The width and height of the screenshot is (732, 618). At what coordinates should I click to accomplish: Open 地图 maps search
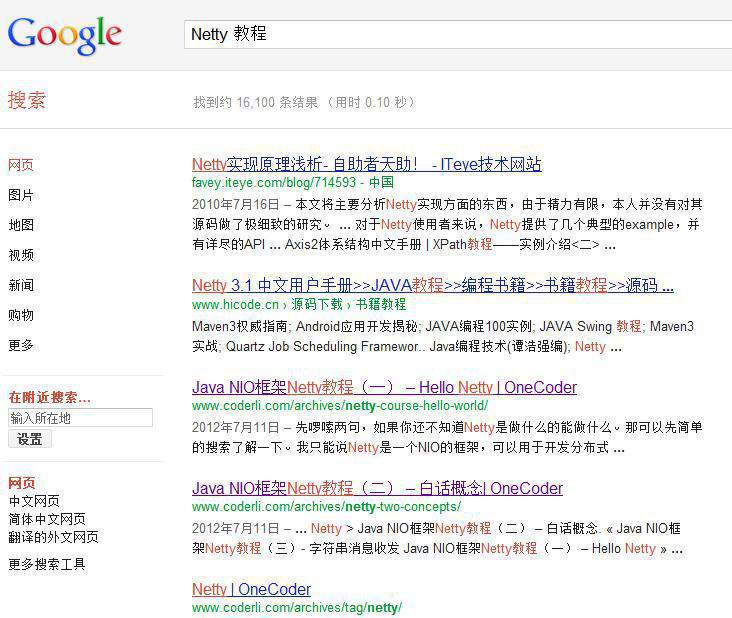tap(21, 225)
